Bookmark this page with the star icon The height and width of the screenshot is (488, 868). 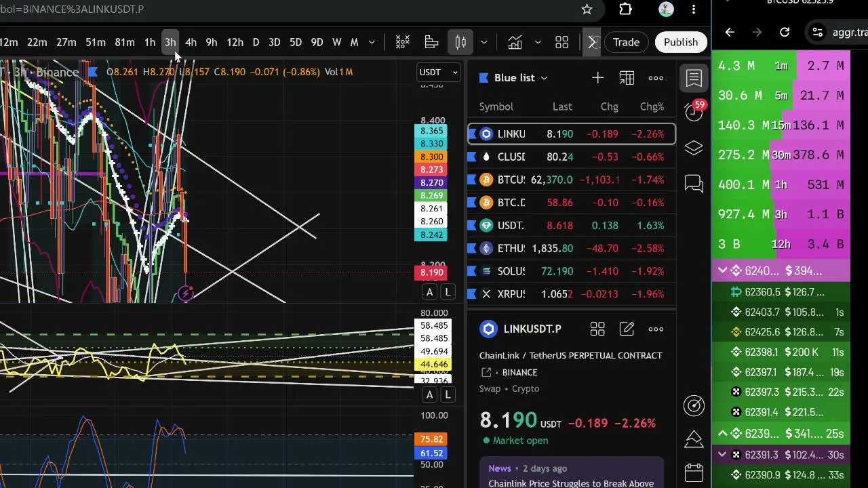click(x=587, y=9)
